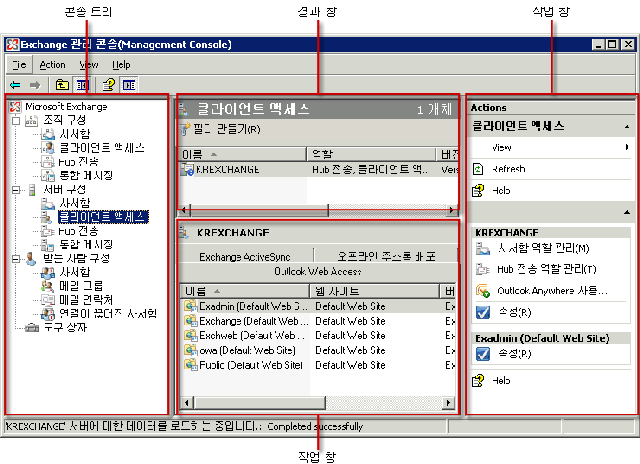
Task: Collapse the 받는 사람 구성 tree expander
Action: [x=16, y=259]
